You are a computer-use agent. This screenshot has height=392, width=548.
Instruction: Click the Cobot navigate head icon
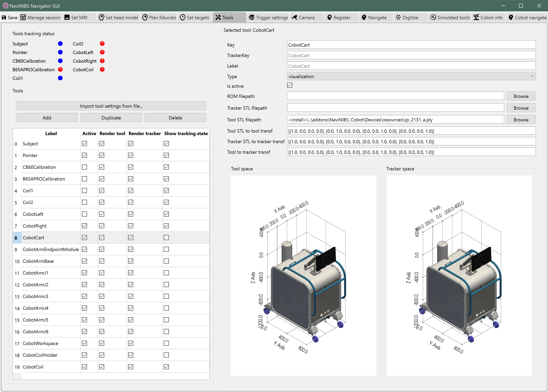(x=511, y=17)
